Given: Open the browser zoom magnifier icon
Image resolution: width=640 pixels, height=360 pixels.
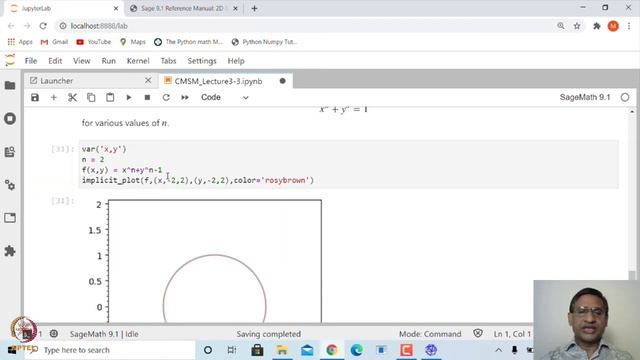Looking at the screenshot, I should (x=561, y=26).
